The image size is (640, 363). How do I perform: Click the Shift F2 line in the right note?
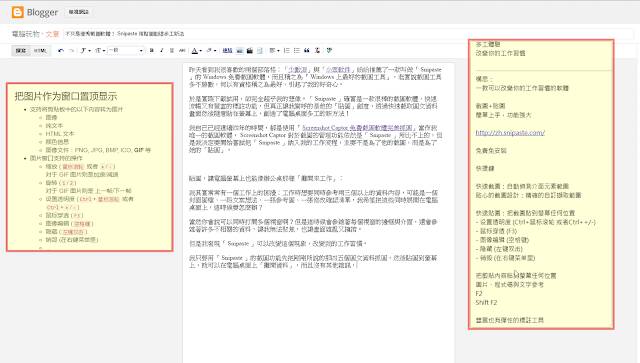tap(486, 303)
